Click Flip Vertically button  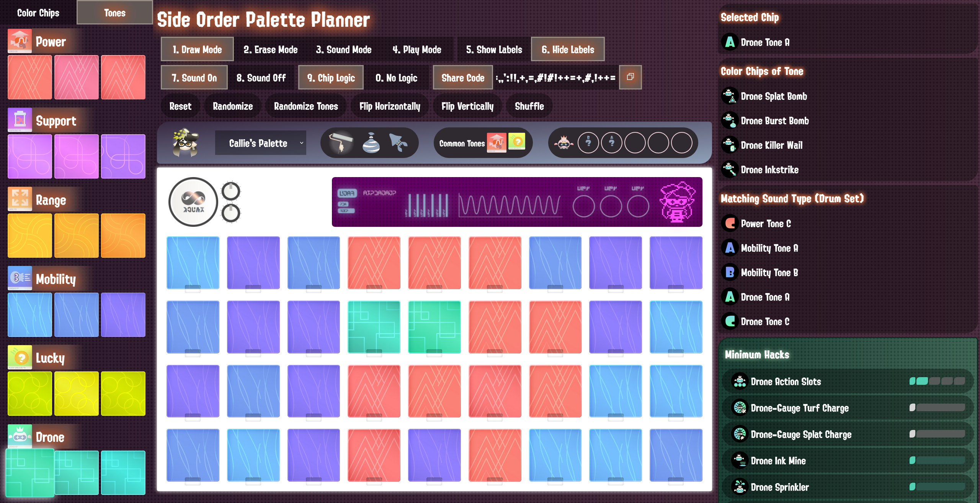pos(467,106)
